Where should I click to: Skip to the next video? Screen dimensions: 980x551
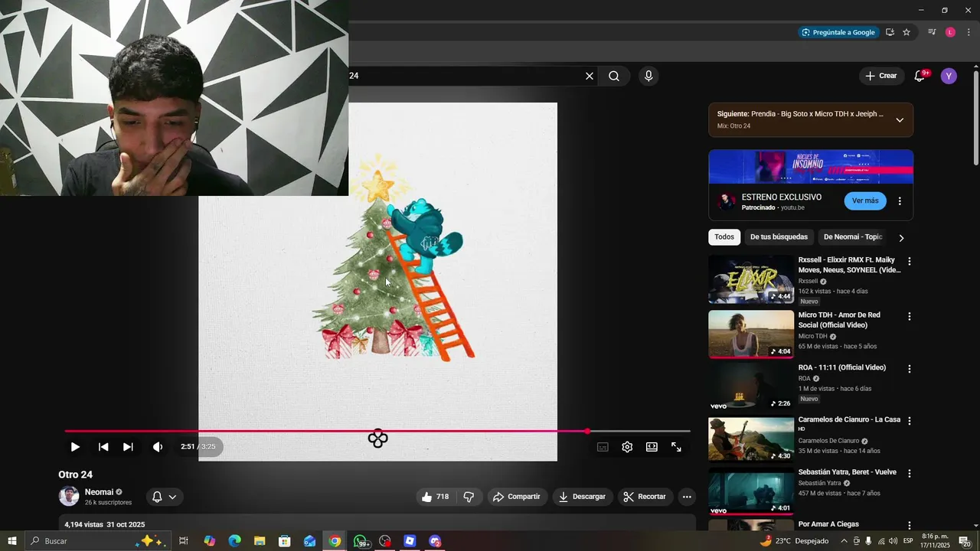[x=128, y=447]
